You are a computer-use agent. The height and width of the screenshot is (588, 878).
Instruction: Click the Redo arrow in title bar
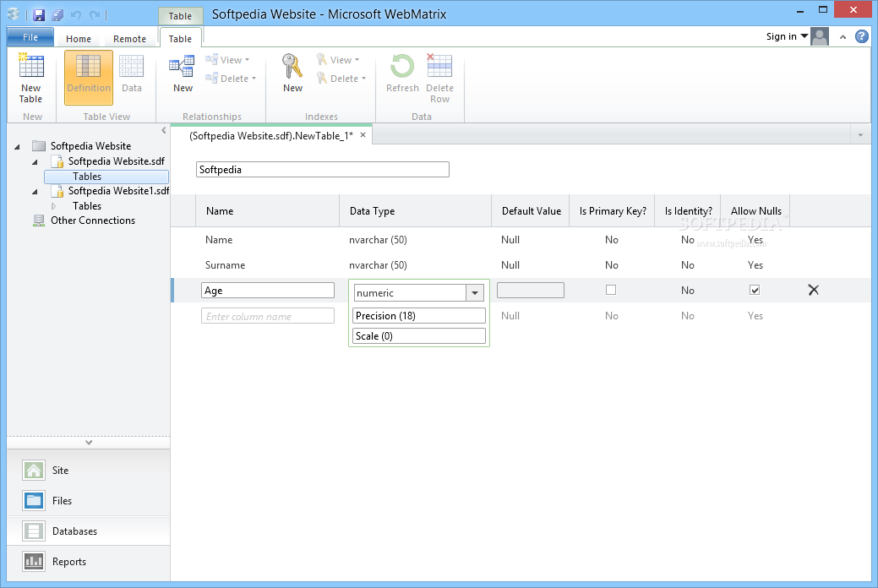(x=95, y=15)
